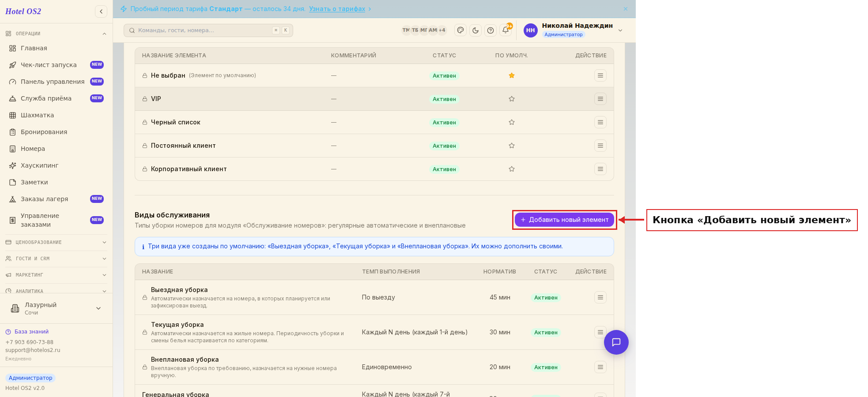868x397 pixels.
Task: Click the support@hotelos2.ru email
Action: click(33, 350)
